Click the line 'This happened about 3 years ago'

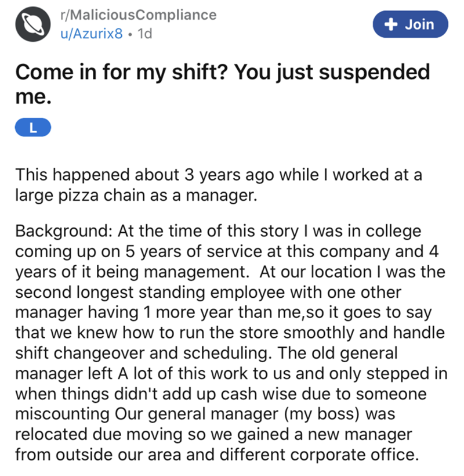coord(219,175)
